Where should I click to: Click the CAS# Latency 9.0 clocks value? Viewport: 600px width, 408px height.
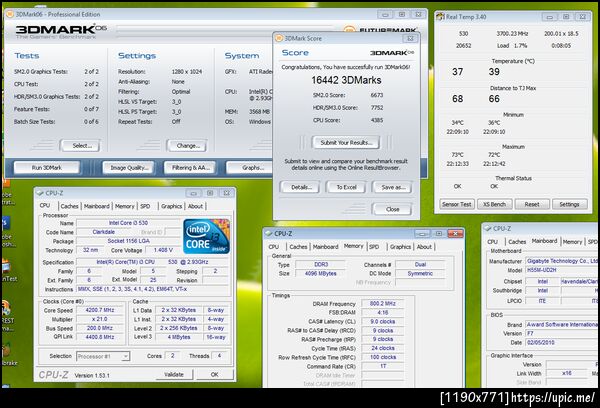point(383,322)
